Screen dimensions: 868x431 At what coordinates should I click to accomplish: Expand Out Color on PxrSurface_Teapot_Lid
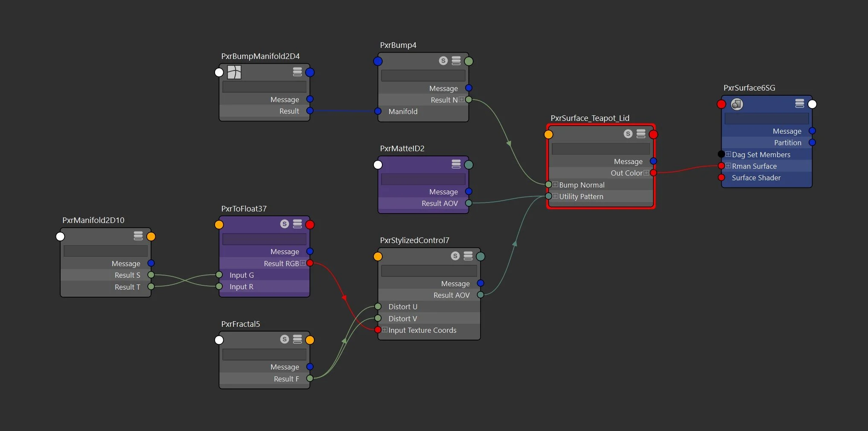point(646,173)
